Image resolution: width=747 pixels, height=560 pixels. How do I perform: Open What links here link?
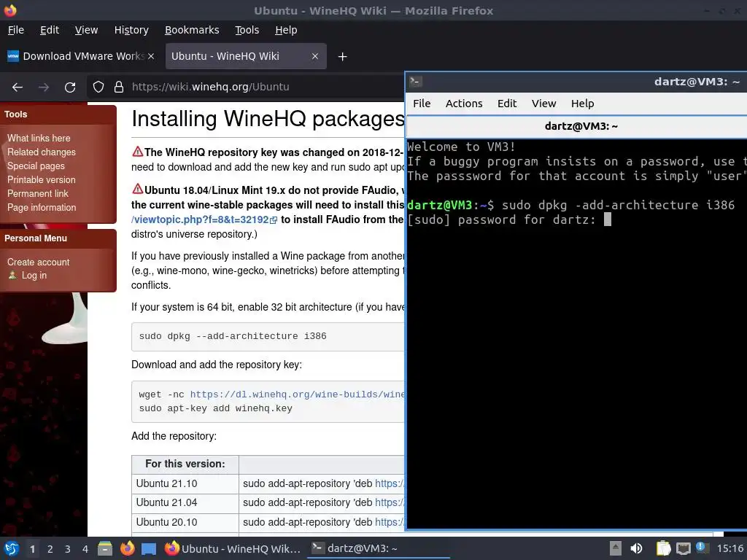39,138
